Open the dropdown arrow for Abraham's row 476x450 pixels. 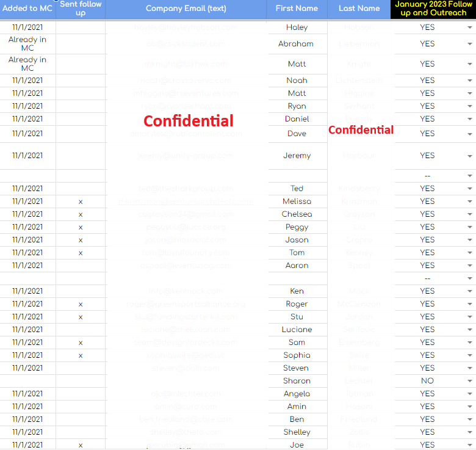(470, 44)
